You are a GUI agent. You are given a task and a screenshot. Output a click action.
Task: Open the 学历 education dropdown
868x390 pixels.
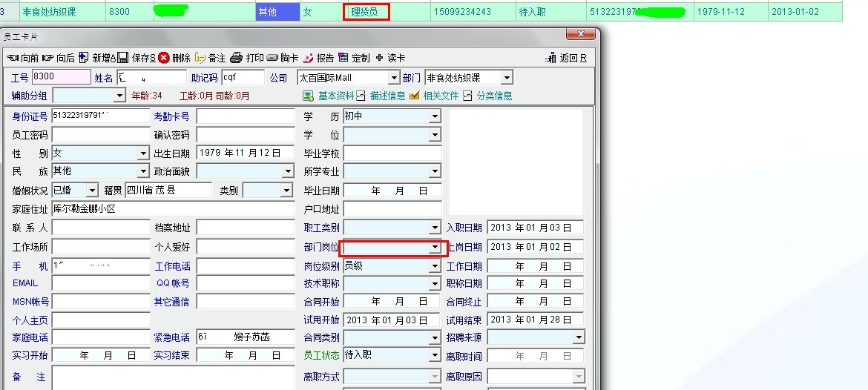coord(435,116)
